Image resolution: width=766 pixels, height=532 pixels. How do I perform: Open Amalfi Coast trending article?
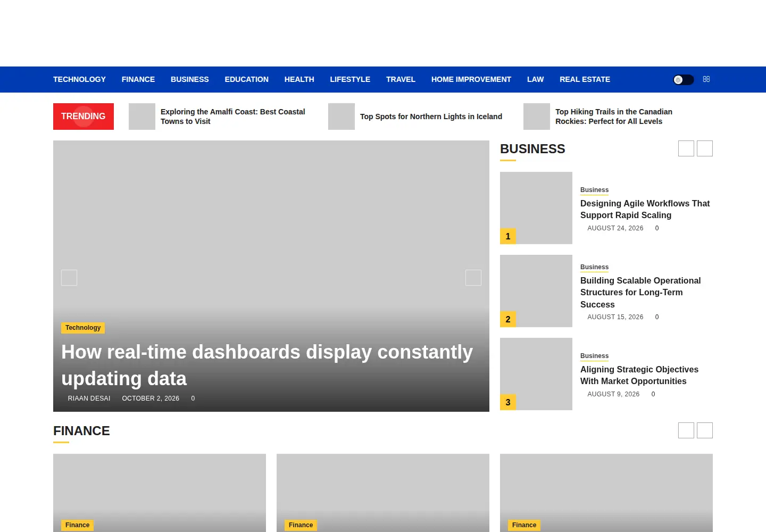(x=233, y=117)
